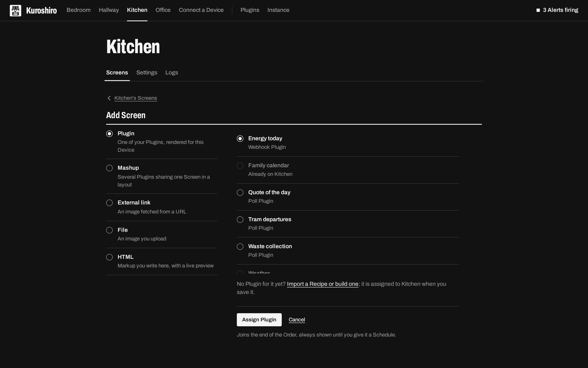Viewport: 588px width, 368px height.
Task: Select the Energy today plugin radio
Action: [240, 138]
